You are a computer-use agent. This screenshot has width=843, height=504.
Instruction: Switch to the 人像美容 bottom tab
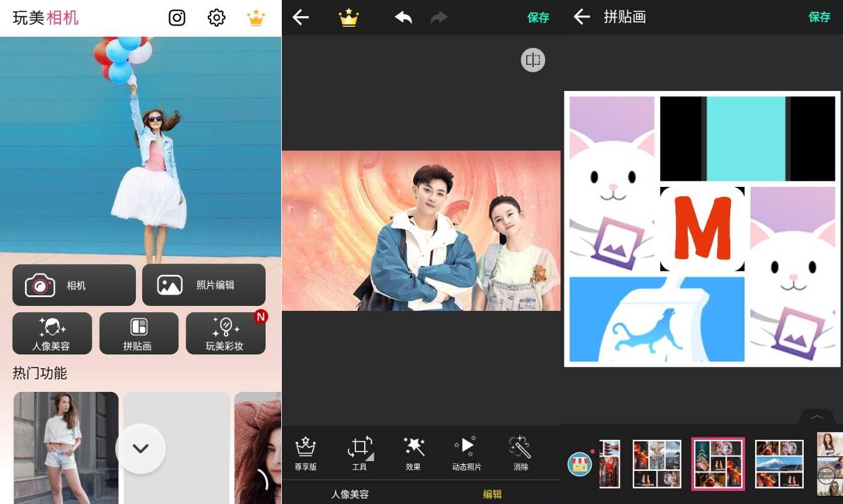[x=350, y=494]
